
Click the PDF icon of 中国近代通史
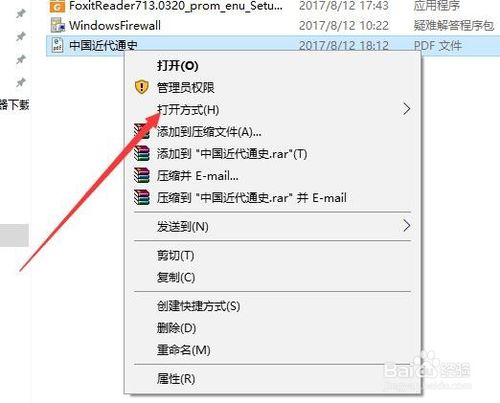[x=57, y=45]
